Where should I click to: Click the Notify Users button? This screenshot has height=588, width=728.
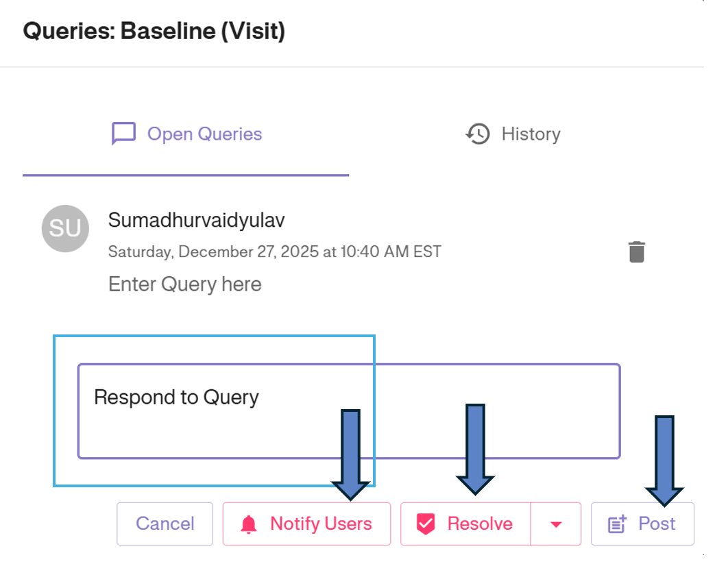click(306, 524)
